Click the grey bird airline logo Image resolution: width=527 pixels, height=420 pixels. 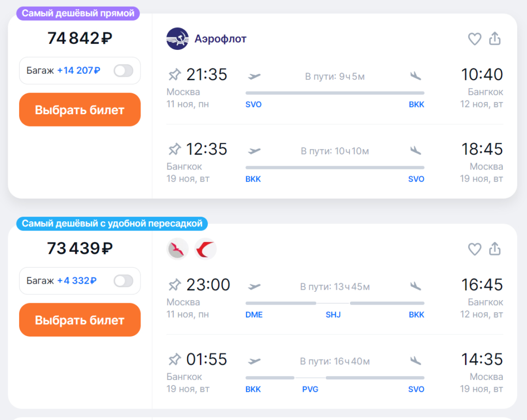coord(177,249)
